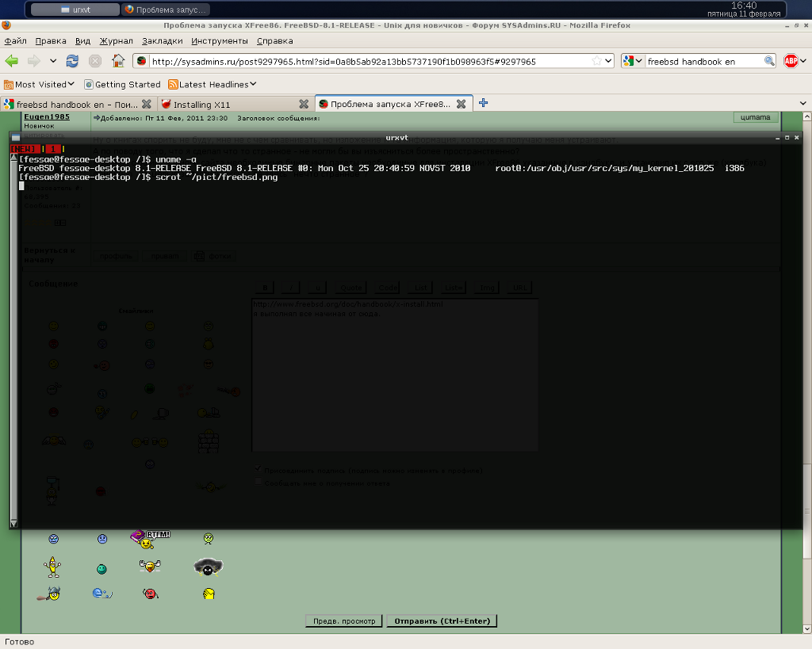Bookmark this page with the star icon
This screenshot has width=812, height=649.
tap(596, 61)
